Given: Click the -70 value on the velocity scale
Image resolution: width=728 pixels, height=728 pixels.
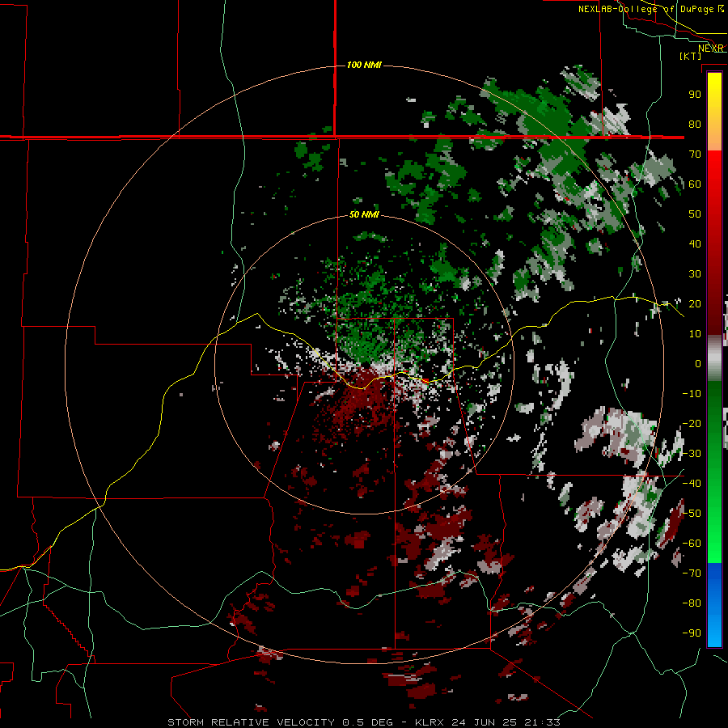Looking at the screenshot, I should [x=692, y=574].
